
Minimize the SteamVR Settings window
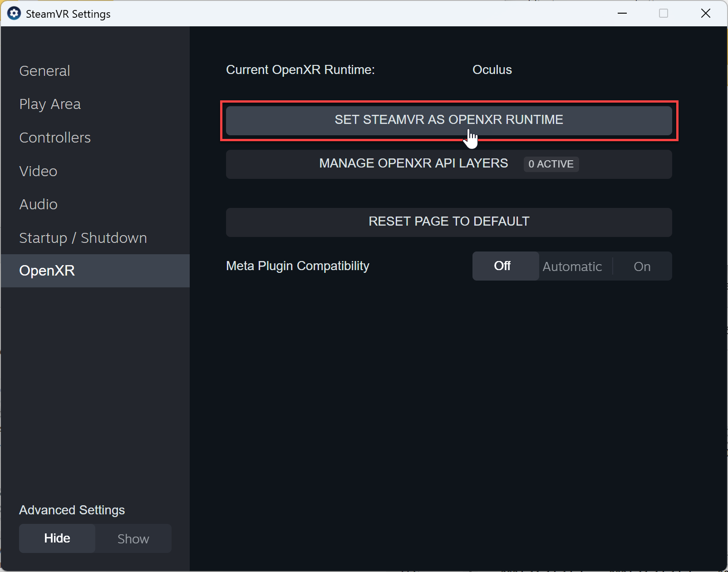622,13
